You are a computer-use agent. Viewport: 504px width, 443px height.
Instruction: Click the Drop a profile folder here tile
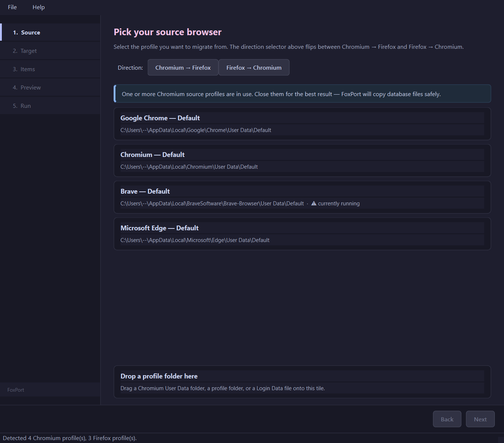point(302,382)
